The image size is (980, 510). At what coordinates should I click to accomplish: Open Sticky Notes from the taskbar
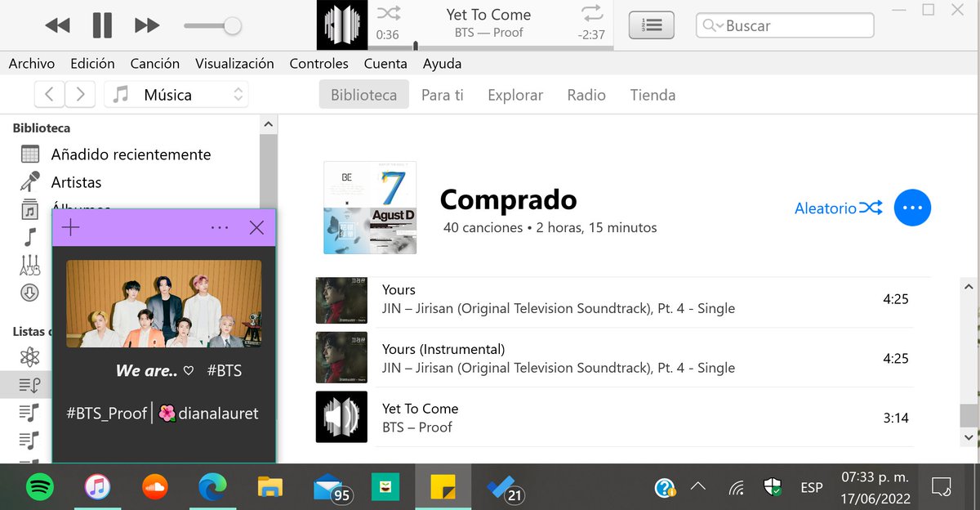click(442, 488)
